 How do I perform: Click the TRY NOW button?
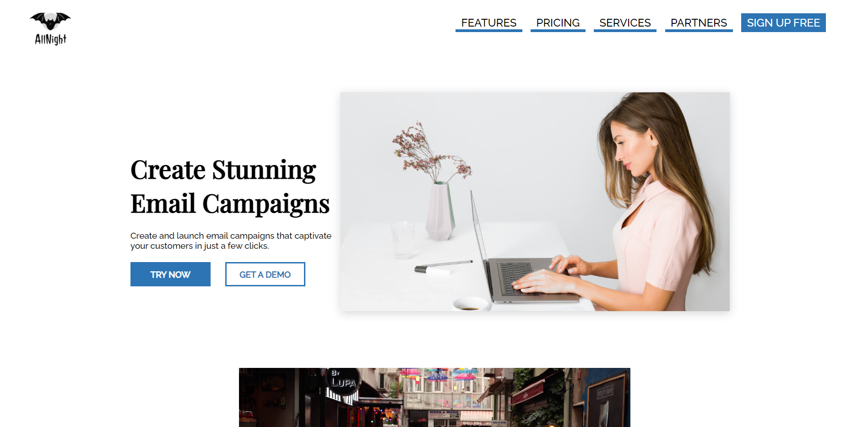click(170, 274)
